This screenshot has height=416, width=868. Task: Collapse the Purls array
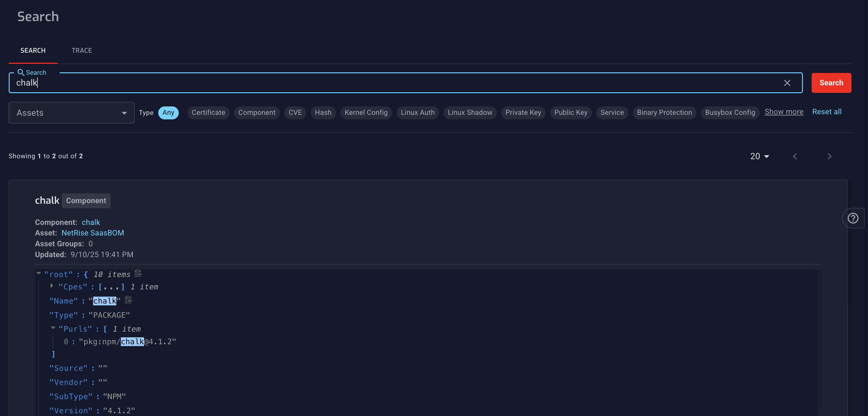pos(53,328)
